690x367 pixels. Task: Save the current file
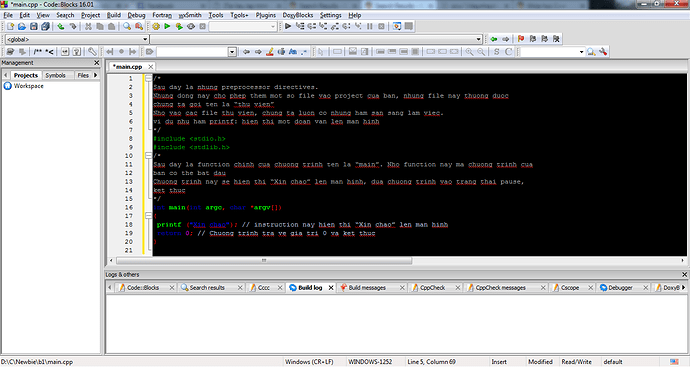[x=33, y=26]
